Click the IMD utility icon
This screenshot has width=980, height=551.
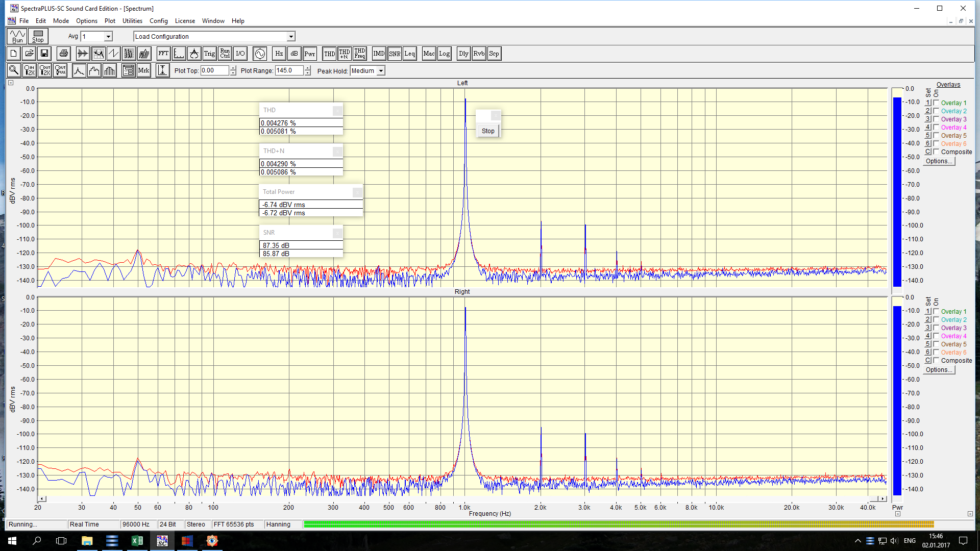pos(379,54)
